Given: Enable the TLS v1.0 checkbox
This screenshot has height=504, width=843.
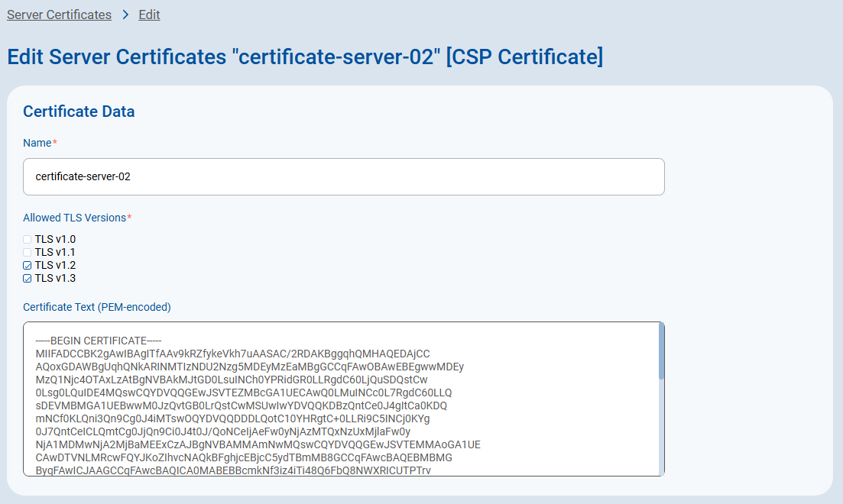Looking at the screenshot, I should pyautogui.click(x=28, y=239).
